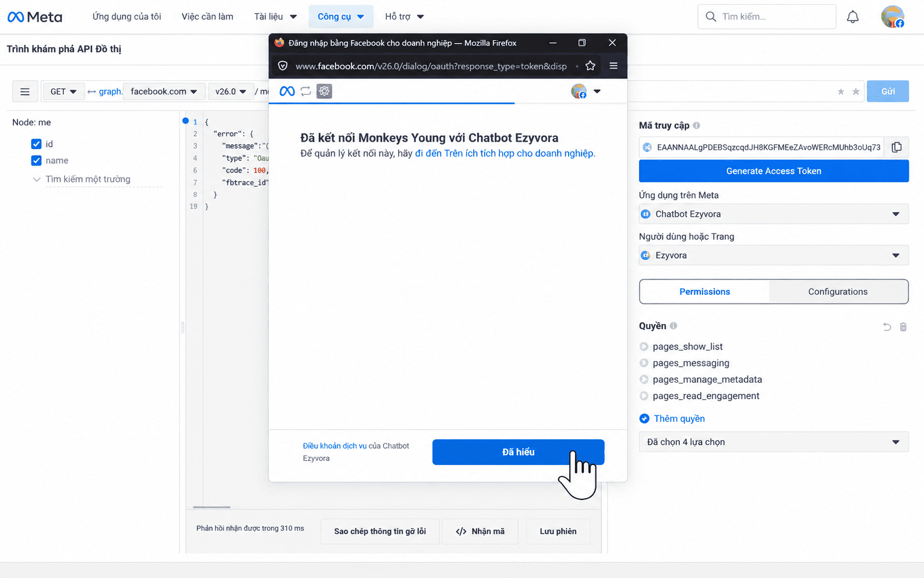Open the Công cụ menu
This screenshot has width=924, height=578.
pyautogui.click(x=341, y=17)
